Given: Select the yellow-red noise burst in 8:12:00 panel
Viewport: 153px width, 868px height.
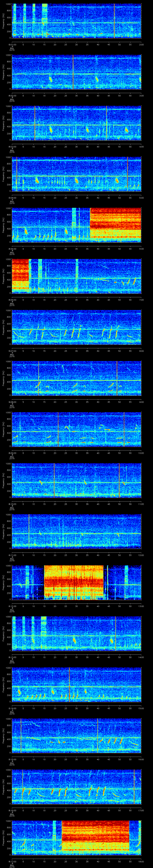Looking at the screenshot, I should click(74, 582).
